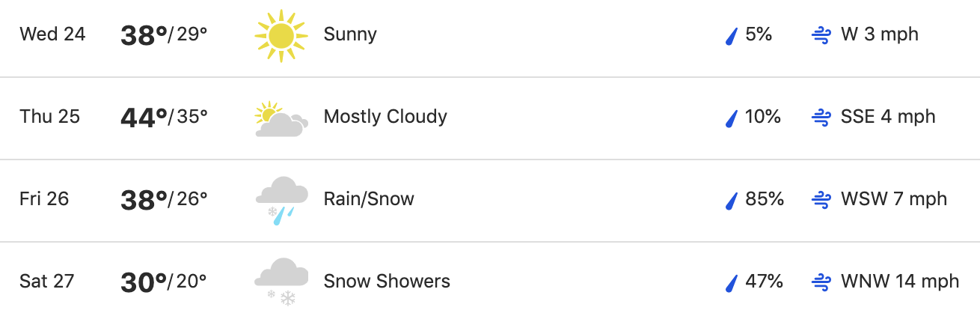Expand the Thu 25 forecast row
This screenshot has width=980, height=319.
[490, 118]
